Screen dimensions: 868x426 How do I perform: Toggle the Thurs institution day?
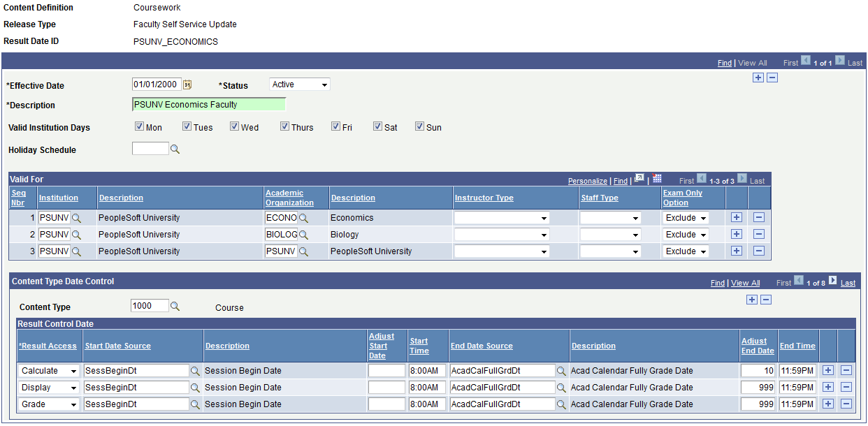click(x=284, y=126)
